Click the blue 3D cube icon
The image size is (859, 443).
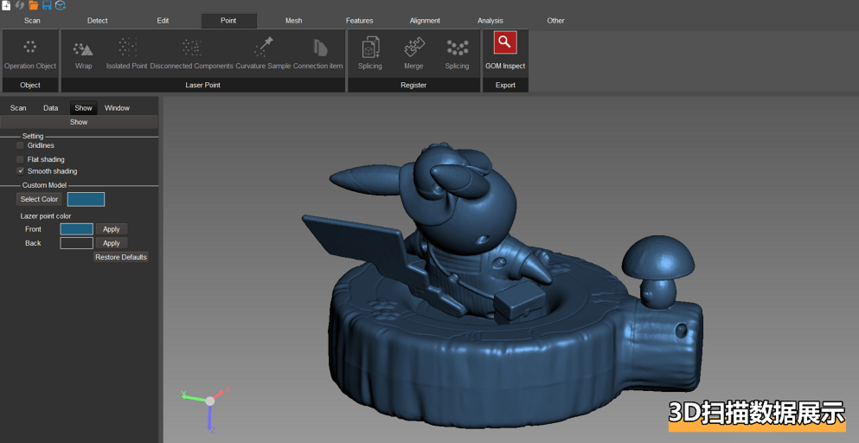click(60, 5)
